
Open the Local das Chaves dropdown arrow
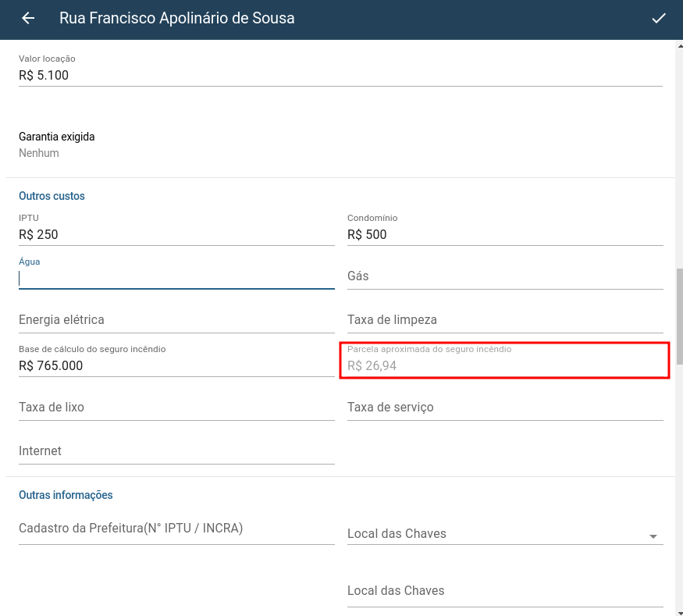point(653,536)
